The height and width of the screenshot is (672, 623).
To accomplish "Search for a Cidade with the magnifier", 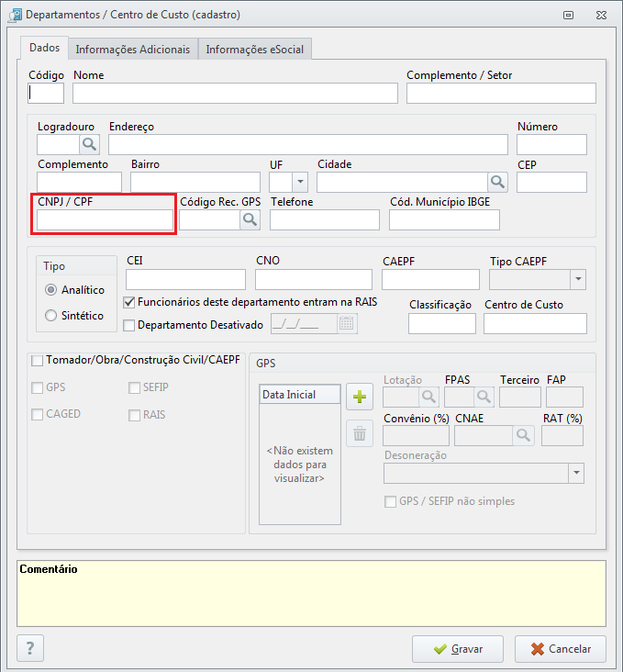I will [x=497, y=182].
